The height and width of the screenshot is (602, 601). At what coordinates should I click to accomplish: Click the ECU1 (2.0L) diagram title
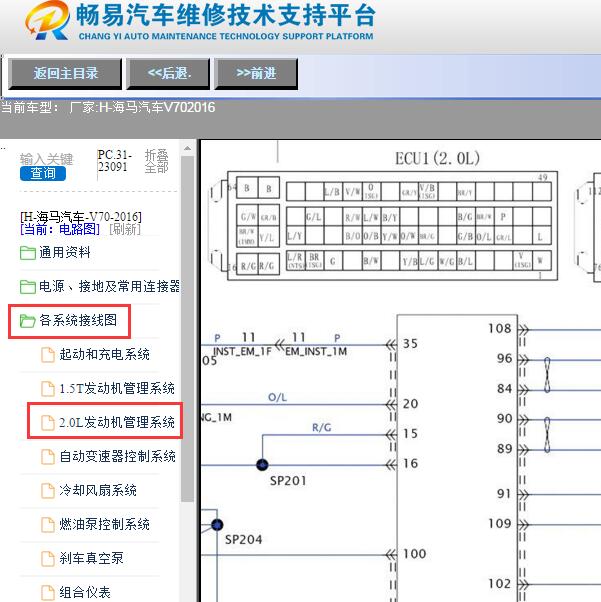click(x=437, y=158)
